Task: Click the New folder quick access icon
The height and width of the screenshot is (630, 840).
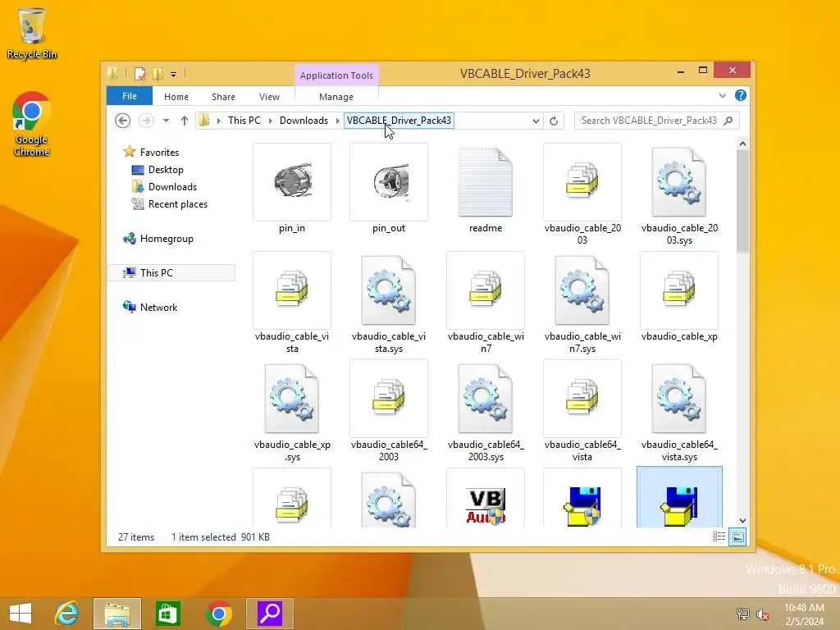Action: click(158, 74)
